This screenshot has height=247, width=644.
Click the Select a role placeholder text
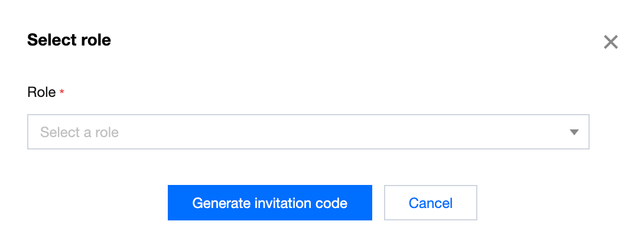pos(79,132)
